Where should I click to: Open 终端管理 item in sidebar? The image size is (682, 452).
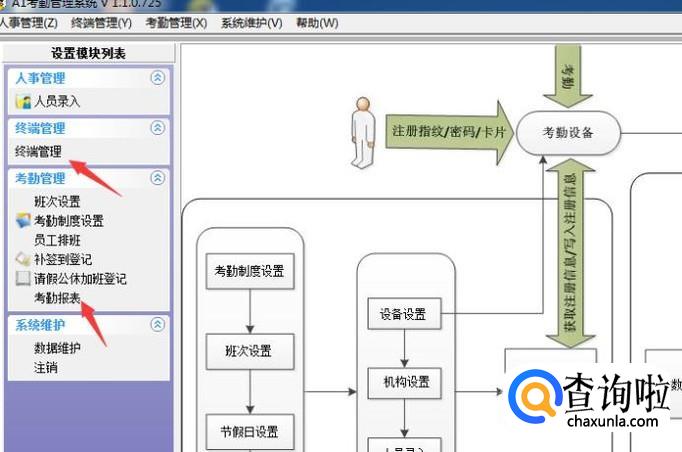[38, 151]
